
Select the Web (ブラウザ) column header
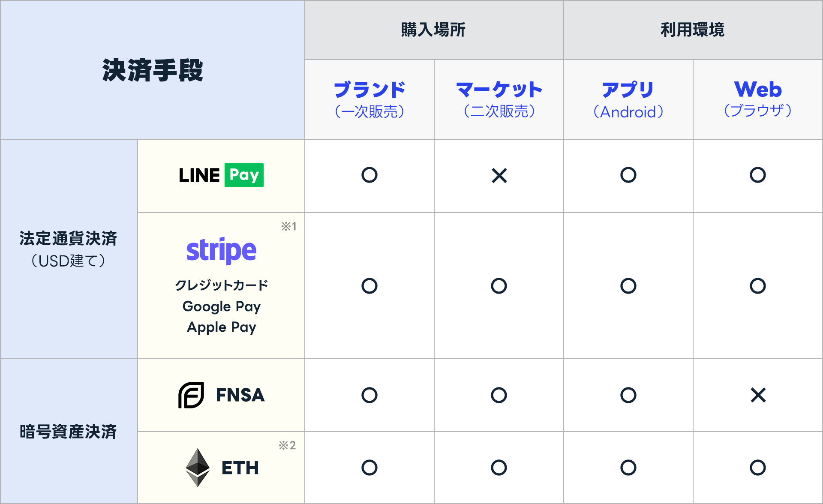[758, 99]
